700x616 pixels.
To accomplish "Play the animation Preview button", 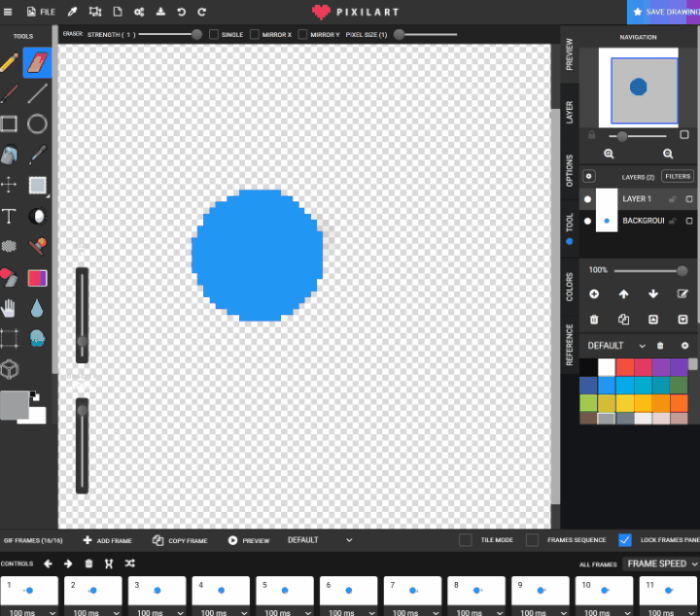I will [249, 540].
